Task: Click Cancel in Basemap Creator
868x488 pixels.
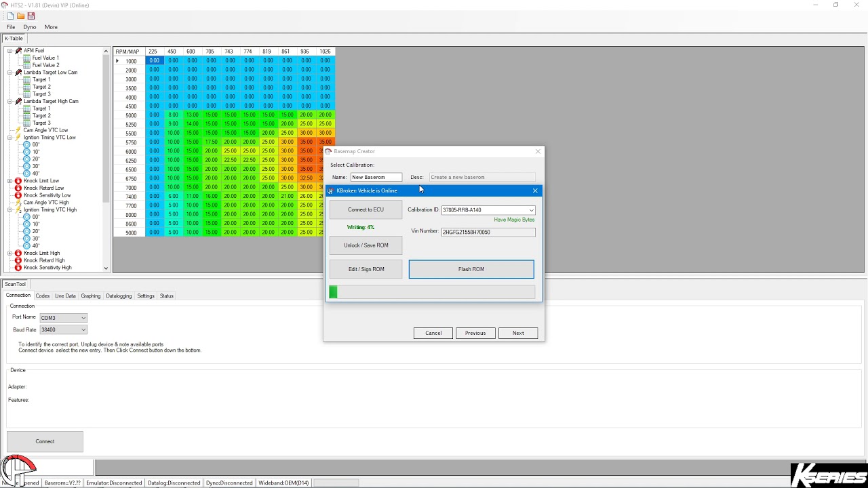Action: point(433,333)
